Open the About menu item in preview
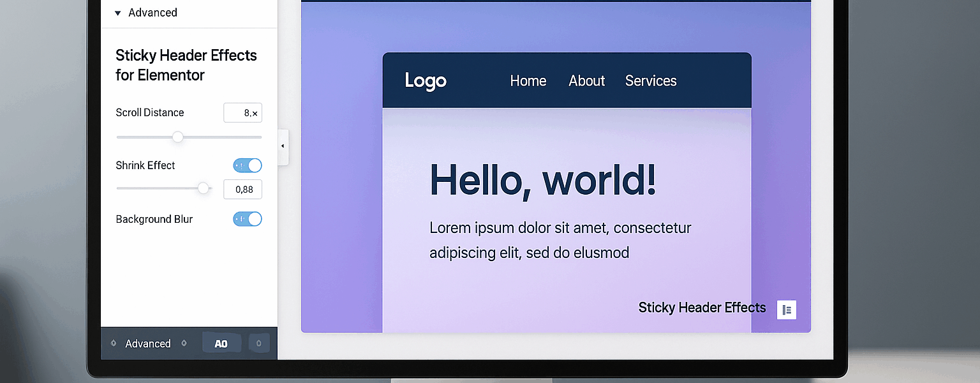 point(587,81)
